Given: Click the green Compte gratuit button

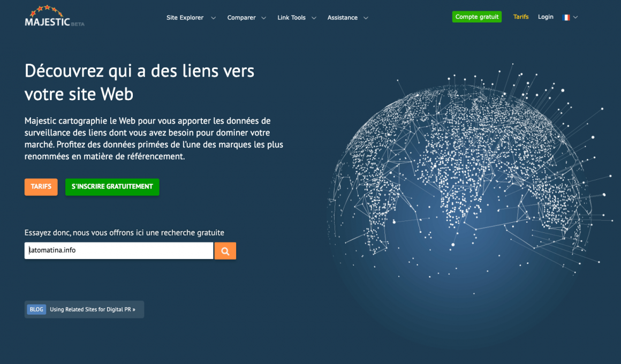Looking at the screenshot, I should (x=477, y=17).
